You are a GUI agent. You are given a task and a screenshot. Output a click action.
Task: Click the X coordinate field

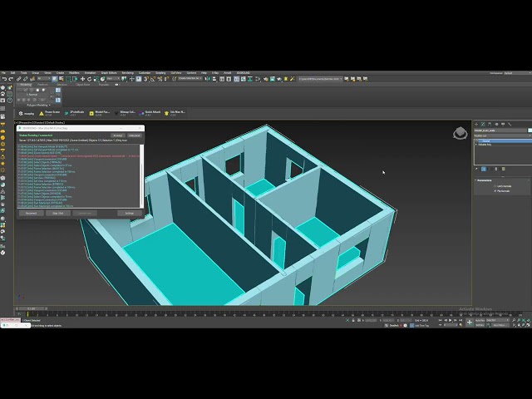(371, 320)
